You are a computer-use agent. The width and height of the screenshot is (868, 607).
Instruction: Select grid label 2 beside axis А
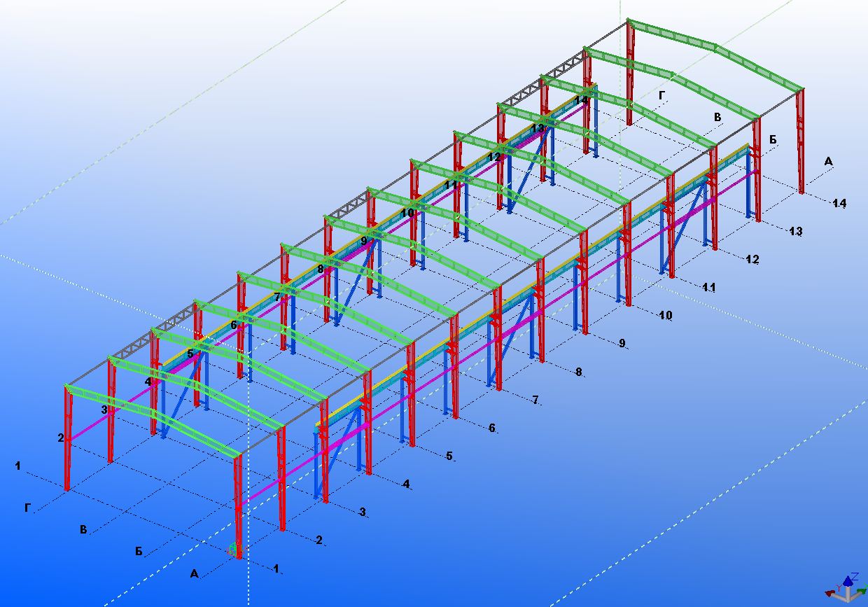click(x=319, y=540)
